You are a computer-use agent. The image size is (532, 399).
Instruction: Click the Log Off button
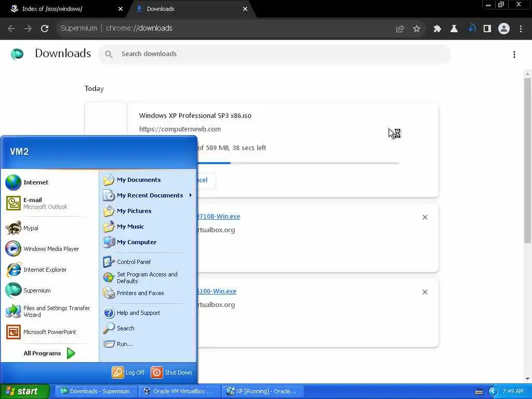(x=128, y=372)
